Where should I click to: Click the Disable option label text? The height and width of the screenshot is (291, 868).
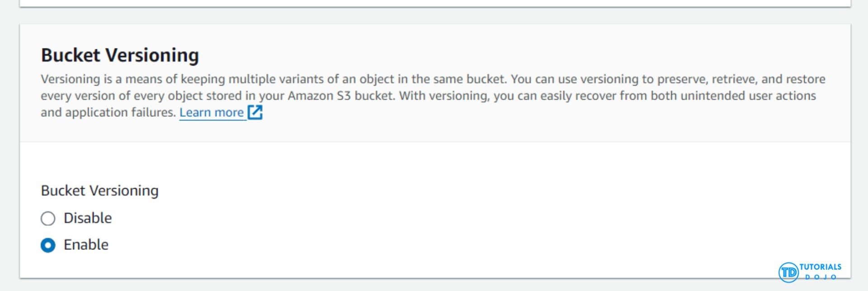tap(88, 218)
